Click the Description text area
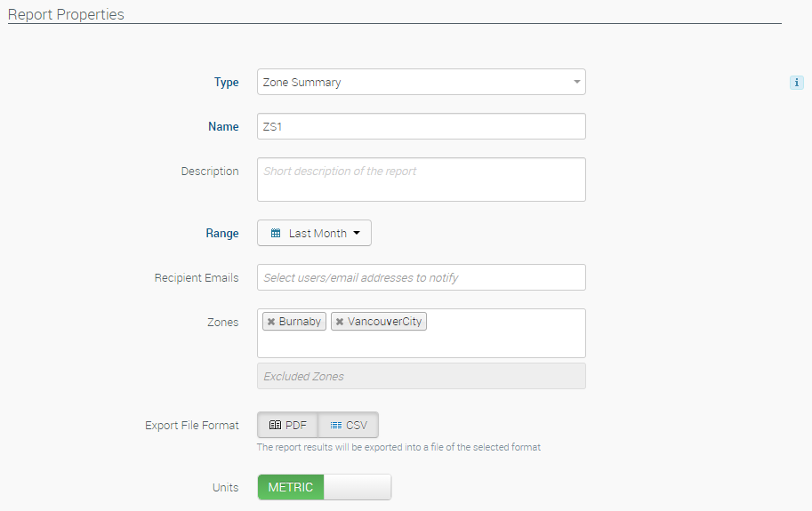Screen dimensions: 812x511 point(421,180)
